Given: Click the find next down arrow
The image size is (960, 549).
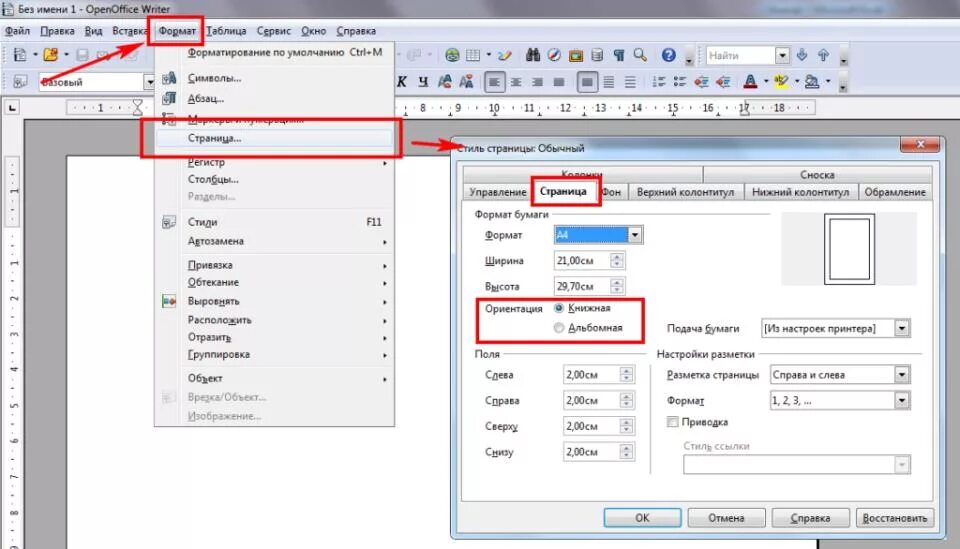Looking at the screenshot, I should click(802, 55).
